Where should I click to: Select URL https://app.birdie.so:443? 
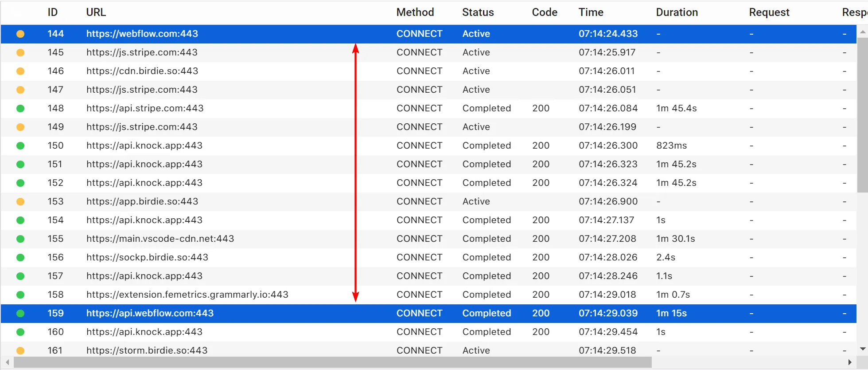142,201
